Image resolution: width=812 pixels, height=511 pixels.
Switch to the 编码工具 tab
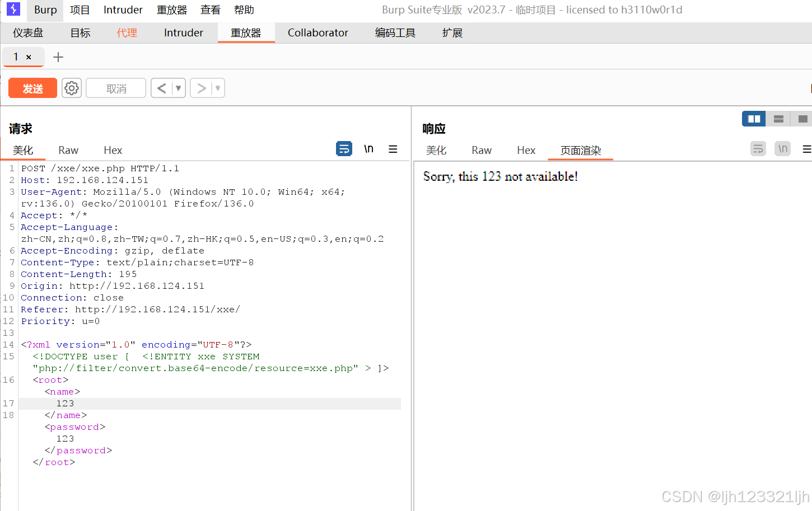point(395,32)
